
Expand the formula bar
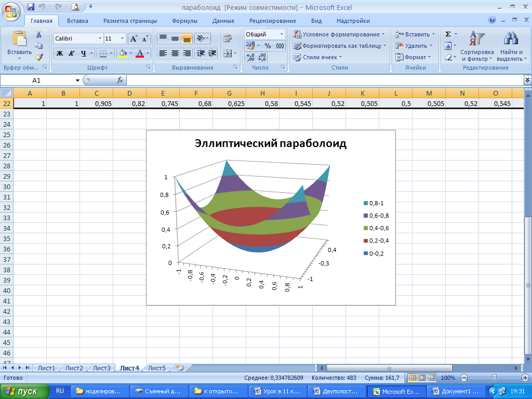tap(527, 80)
